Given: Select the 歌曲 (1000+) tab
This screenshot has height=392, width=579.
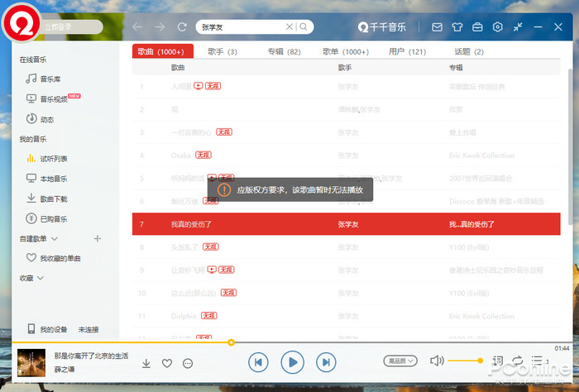Looking at the screenshot, I should click(163, 51).
